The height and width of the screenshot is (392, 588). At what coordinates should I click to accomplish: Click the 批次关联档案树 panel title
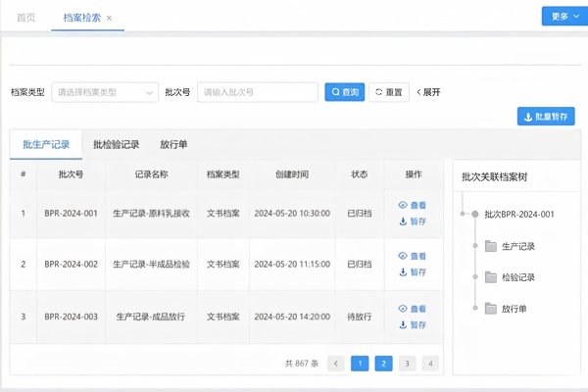494,177
